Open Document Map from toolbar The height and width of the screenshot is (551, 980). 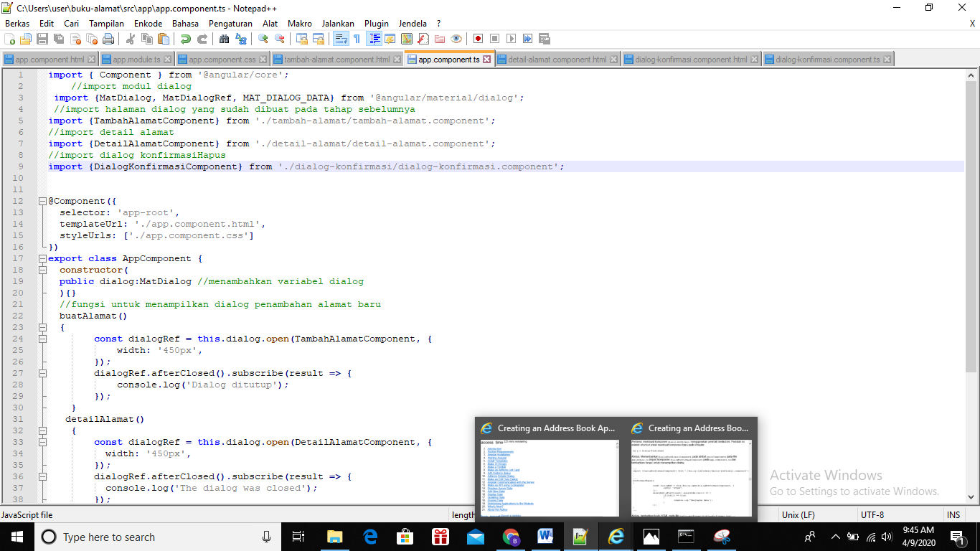click(406, 39)
